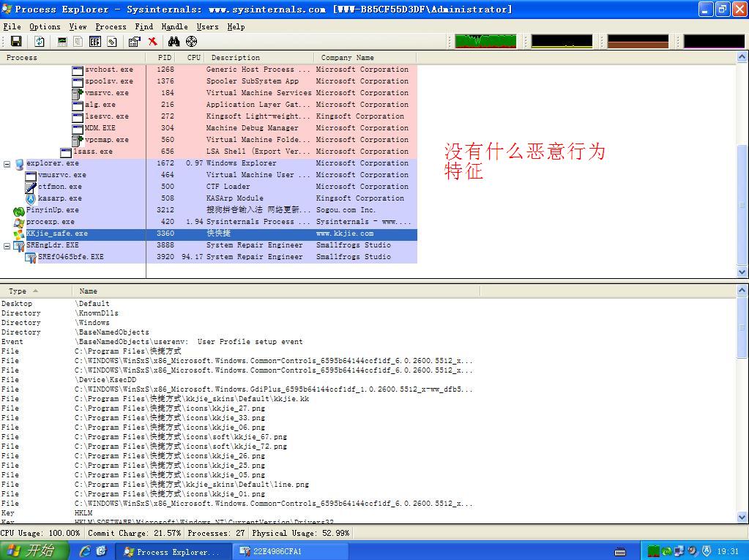749x560 pixels.
Task: Open the Help menu
Action: (236, 27)
